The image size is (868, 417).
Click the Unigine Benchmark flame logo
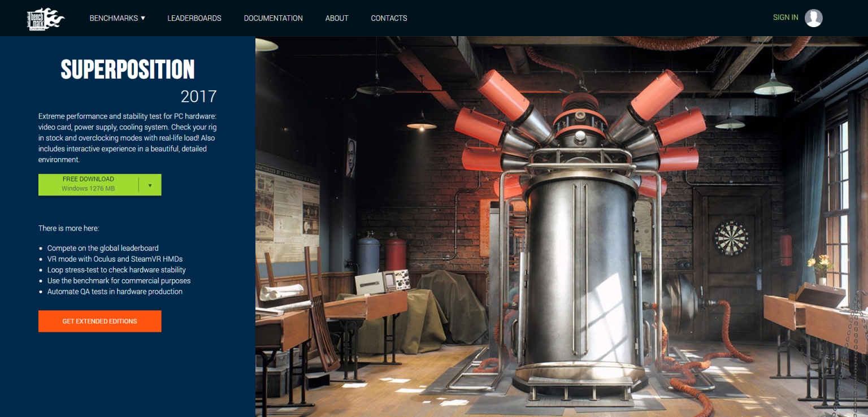pyautogui.click(x=46, y=20)
